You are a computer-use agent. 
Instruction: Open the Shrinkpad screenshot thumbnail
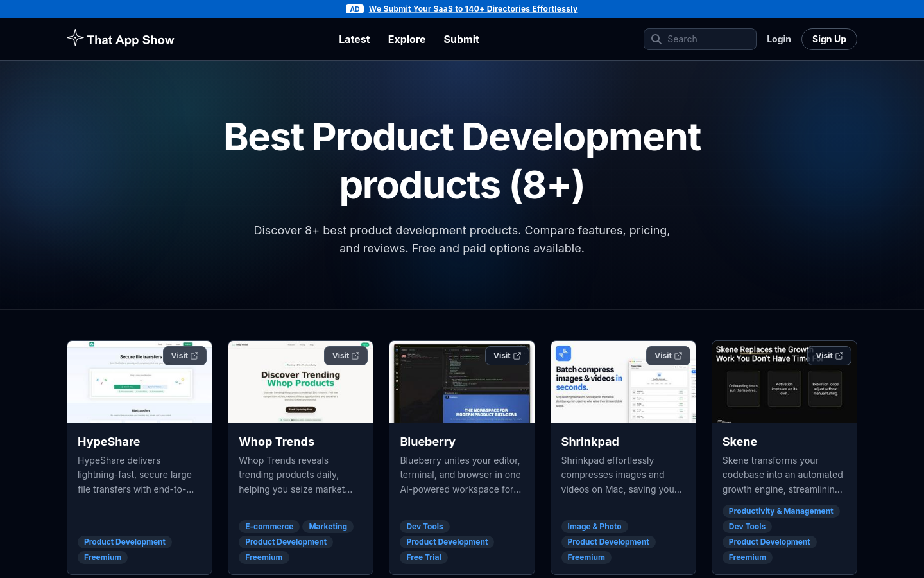623,381
